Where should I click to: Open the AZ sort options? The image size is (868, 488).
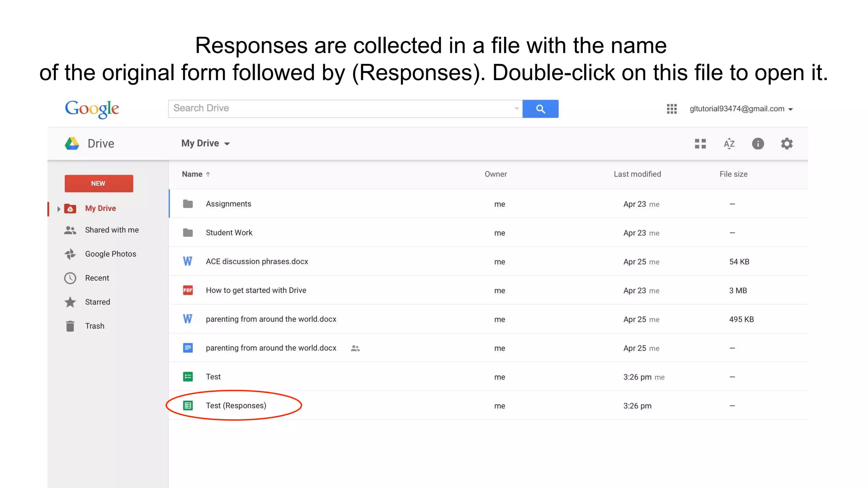point(729,144)
